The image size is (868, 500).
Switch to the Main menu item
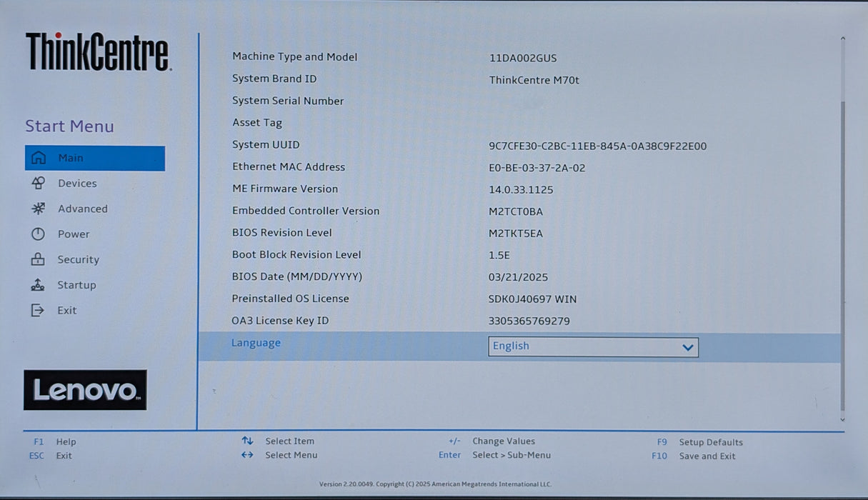95,158
